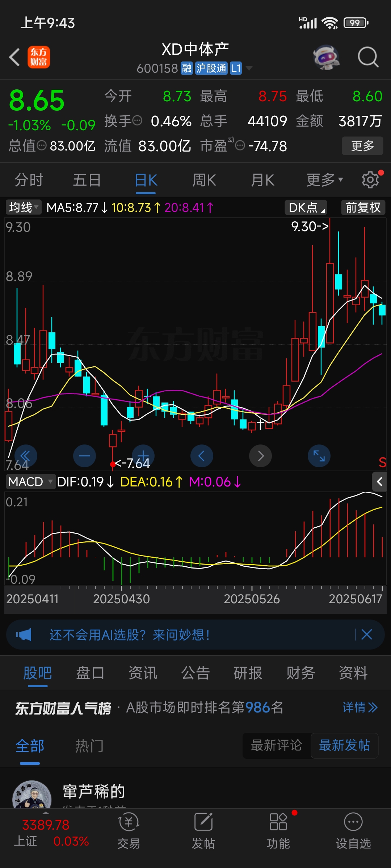The image size is (391, 868).
Task: Open the AI robot assistant avatar
Action: (x=326, y=57)
